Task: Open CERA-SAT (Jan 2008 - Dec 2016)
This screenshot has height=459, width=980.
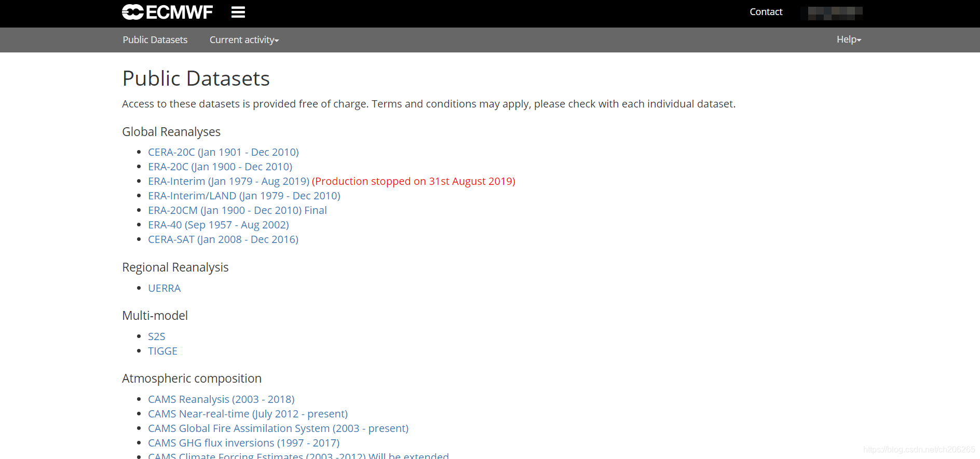Action: click(223, 239)
